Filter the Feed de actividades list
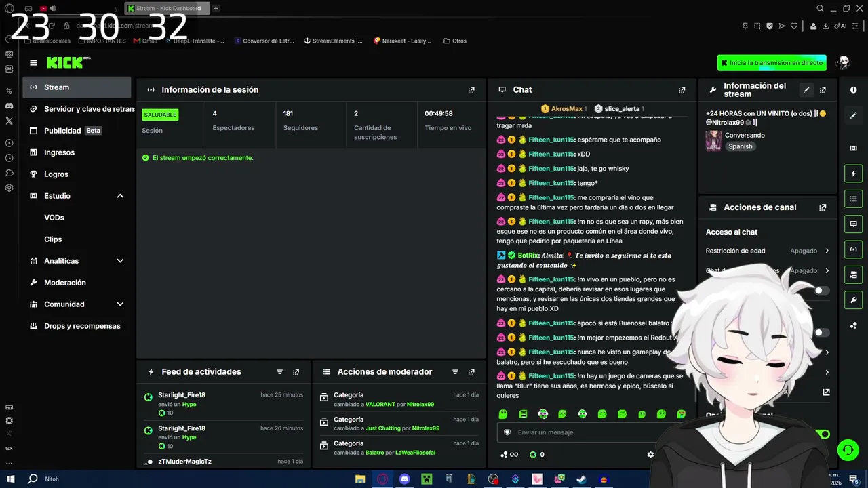This screenshot has width=868, height=488. point(279,372)
